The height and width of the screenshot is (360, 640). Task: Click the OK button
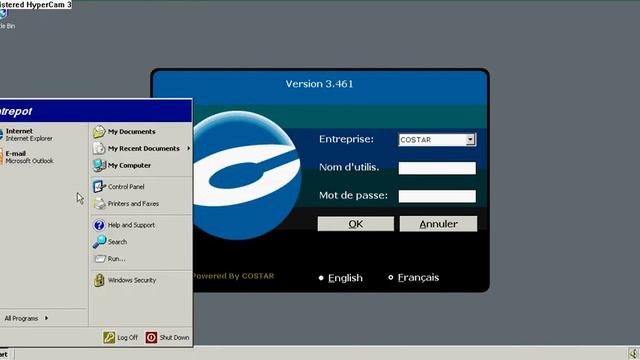pyautogui.click(x=356, y=224)
